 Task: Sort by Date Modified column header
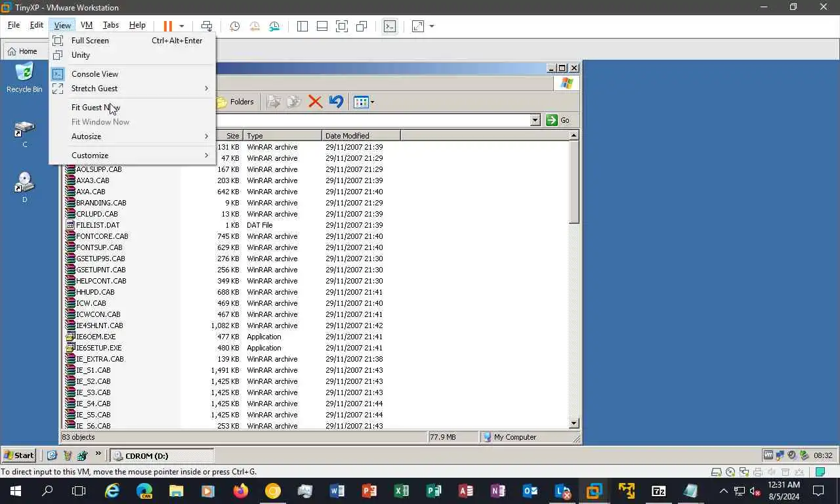[x=361, y=136]
